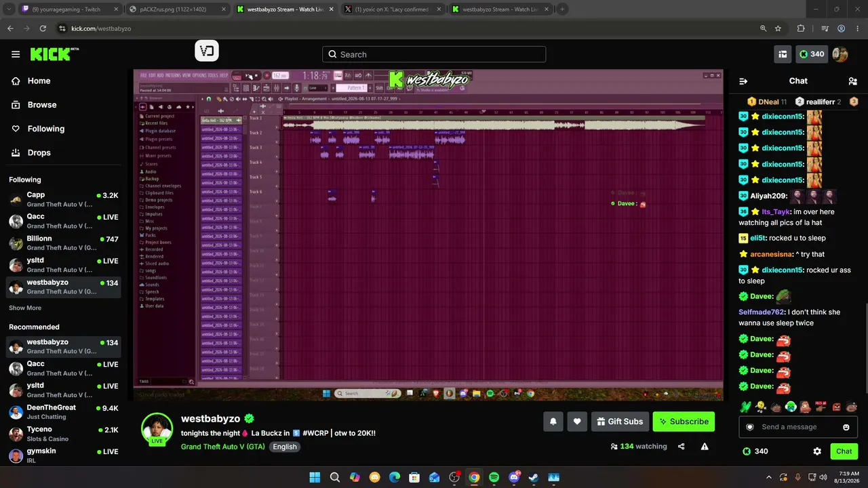
Task: Click the DNeal top gifter entry
Action: (x=767, y=102)
